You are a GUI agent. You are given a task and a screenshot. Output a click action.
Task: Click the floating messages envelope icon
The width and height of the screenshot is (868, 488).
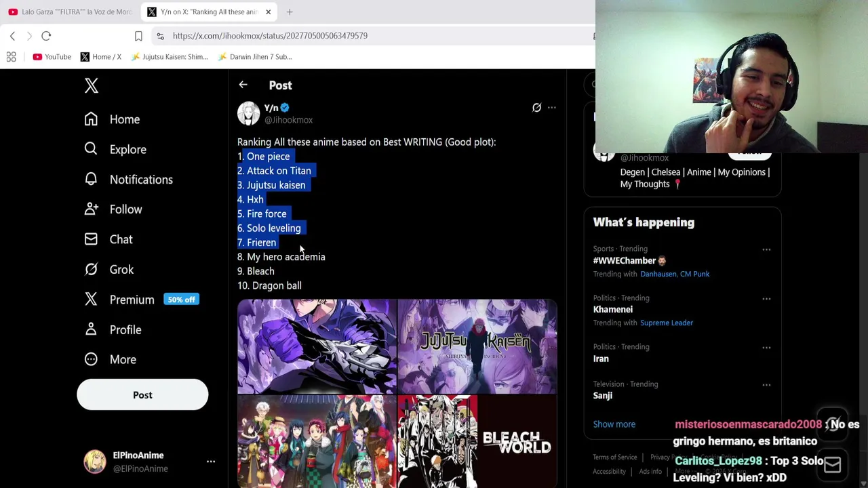pos(832,465)
